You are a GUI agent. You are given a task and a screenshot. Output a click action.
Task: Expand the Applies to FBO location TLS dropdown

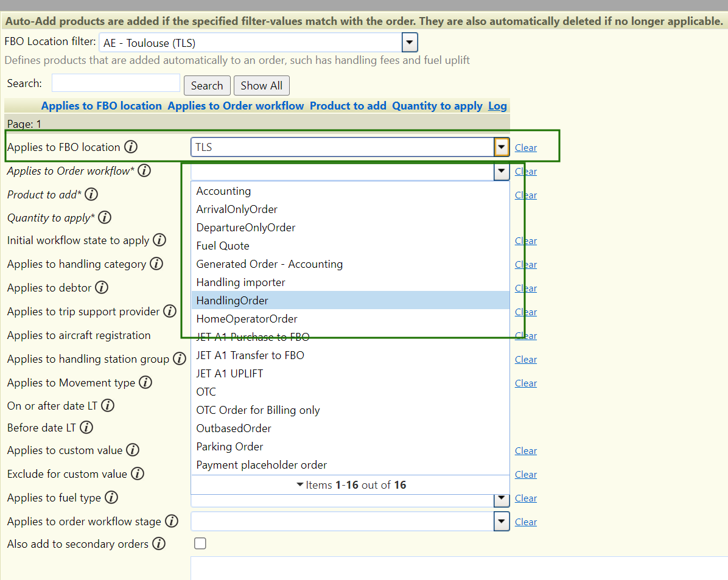tap(502, 147)
